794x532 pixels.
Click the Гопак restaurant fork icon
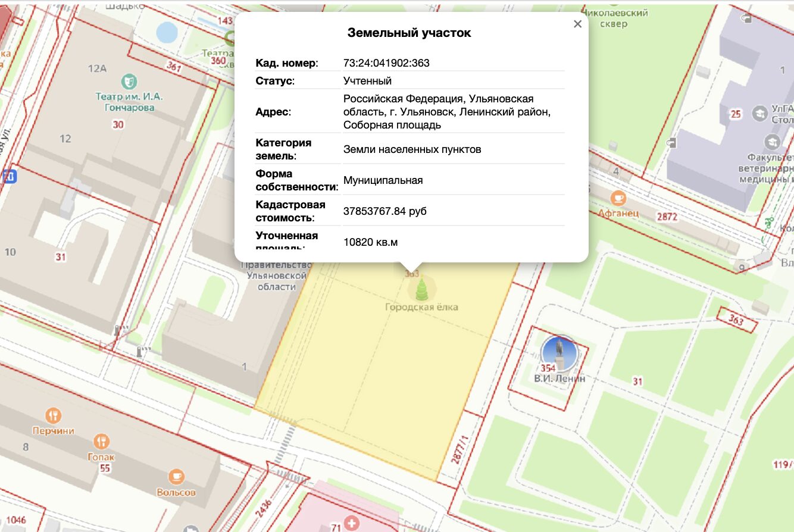coord(101,442)
